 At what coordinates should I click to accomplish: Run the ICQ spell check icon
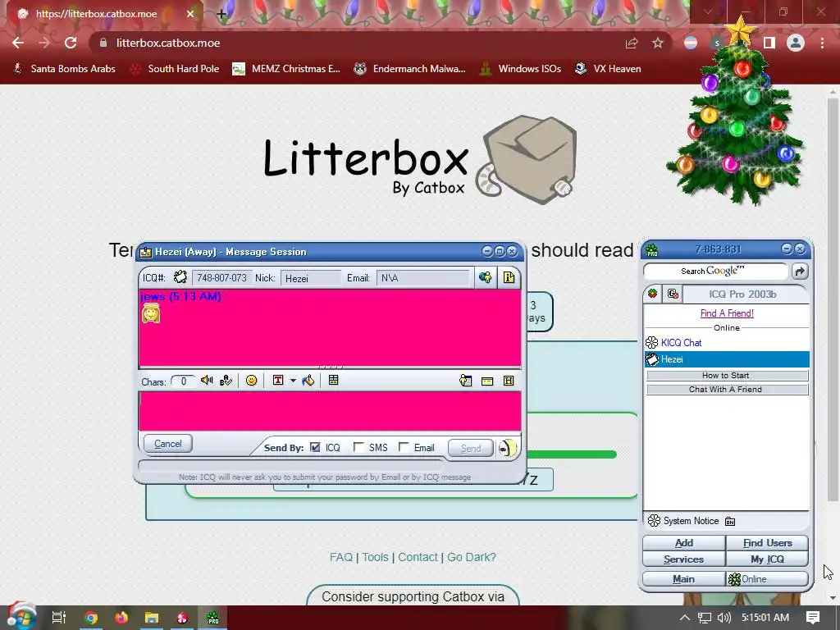point(226,381)
